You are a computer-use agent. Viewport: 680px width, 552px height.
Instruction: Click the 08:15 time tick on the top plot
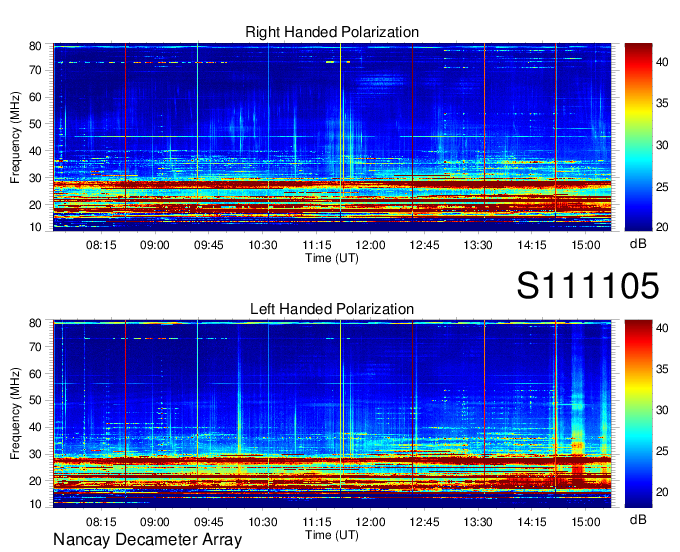point(101,245)
